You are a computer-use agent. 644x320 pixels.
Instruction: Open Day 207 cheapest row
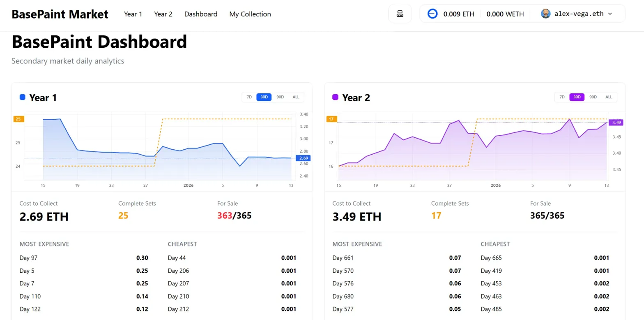(x=232, y=283)
